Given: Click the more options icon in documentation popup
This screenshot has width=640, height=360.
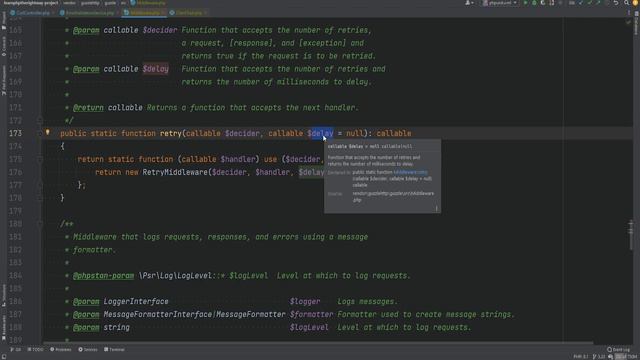Looking at the screenshot, I should coord(436,209).
